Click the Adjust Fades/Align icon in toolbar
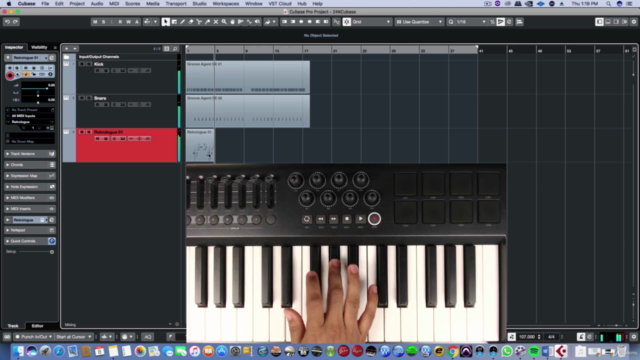This screenshot has height=360, width=640. tap(519, 22)
